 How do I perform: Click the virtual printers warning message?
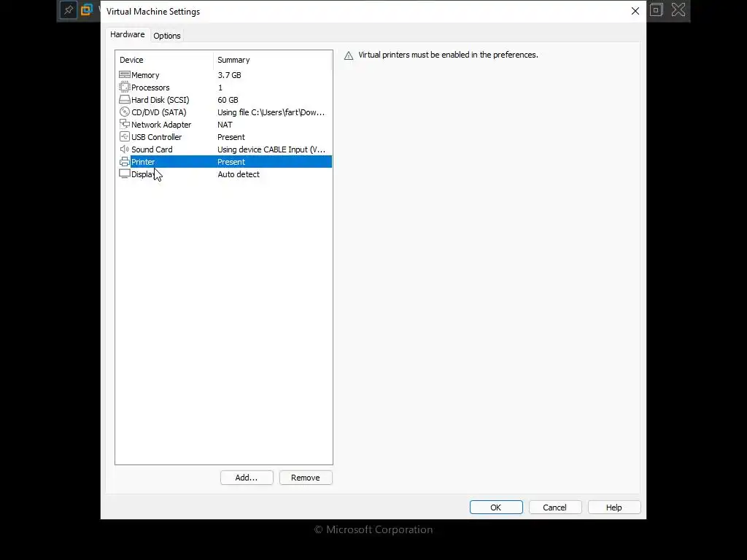(x=449, y=55)
